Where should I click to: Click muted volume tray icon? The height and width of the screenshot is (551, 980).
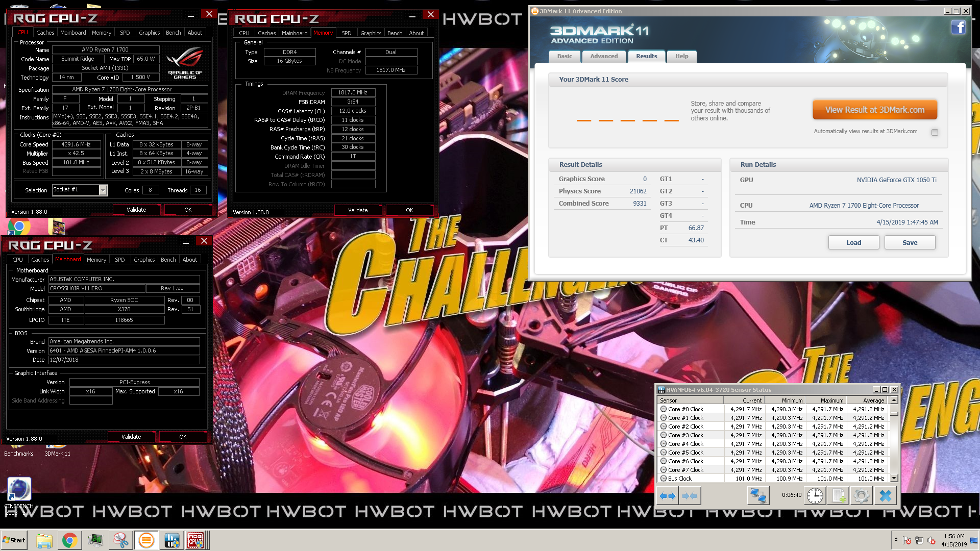932,540
